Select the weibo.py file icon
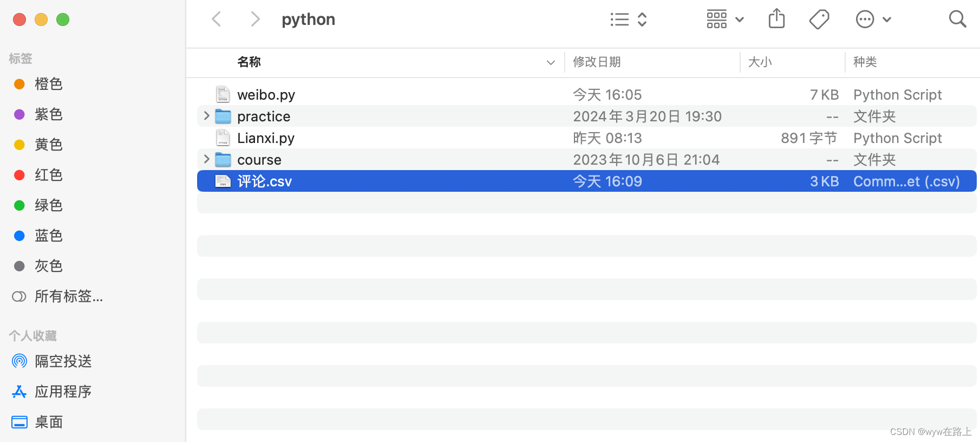 point(223,94)
